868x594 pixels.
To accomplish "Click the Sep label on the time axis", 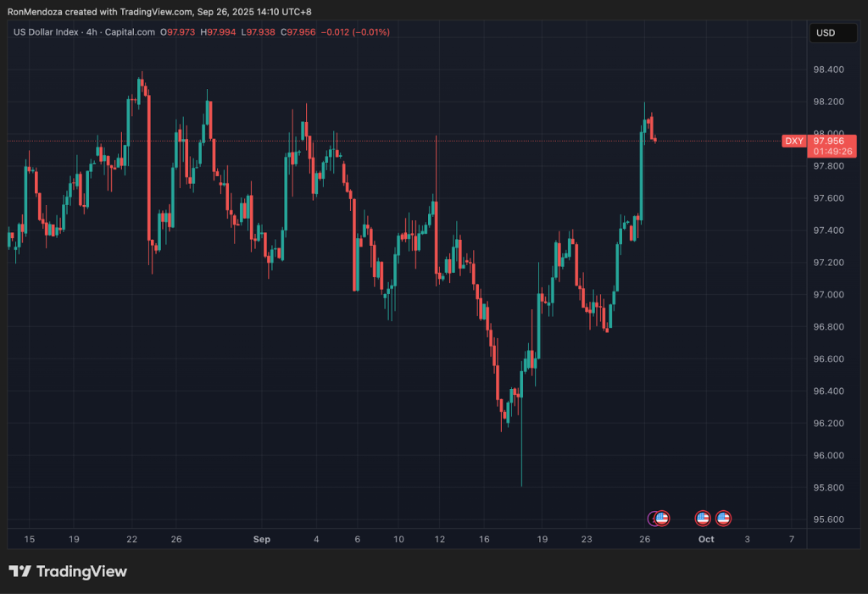I will coord(261,539).
